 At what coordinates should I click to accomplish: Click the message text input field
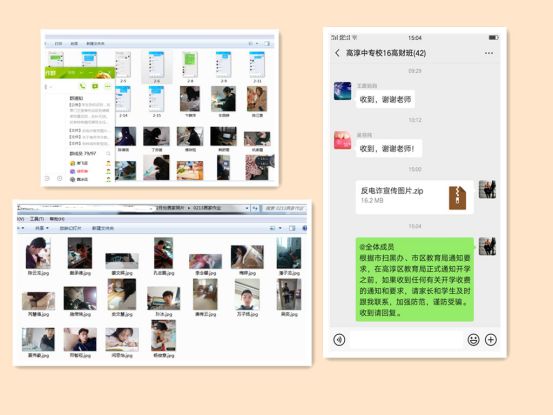(406, 340)
